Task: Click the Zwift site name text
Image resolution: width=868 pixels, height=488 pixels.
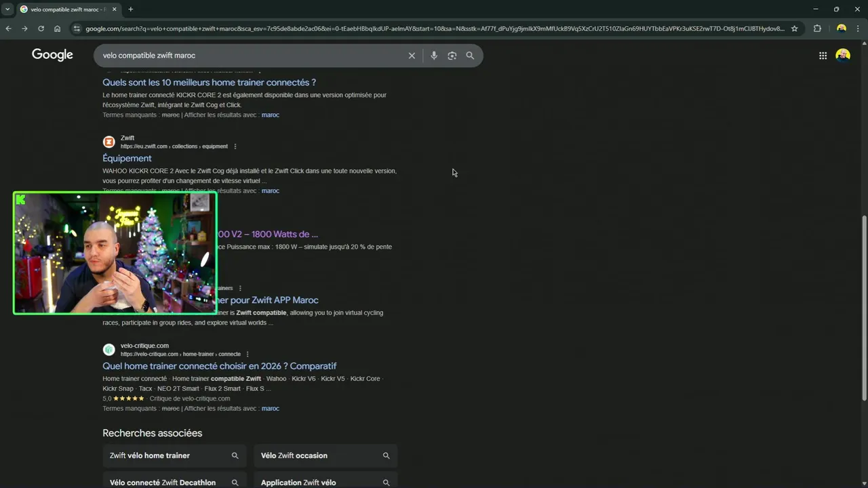Action: click(x=127, y=138)
